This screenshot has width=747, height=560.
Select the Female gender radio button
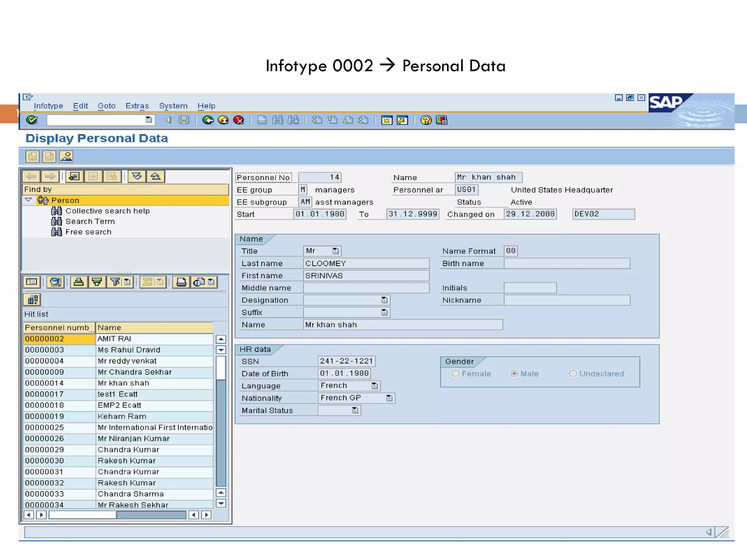pyautogui.click(x=455, y=373)
